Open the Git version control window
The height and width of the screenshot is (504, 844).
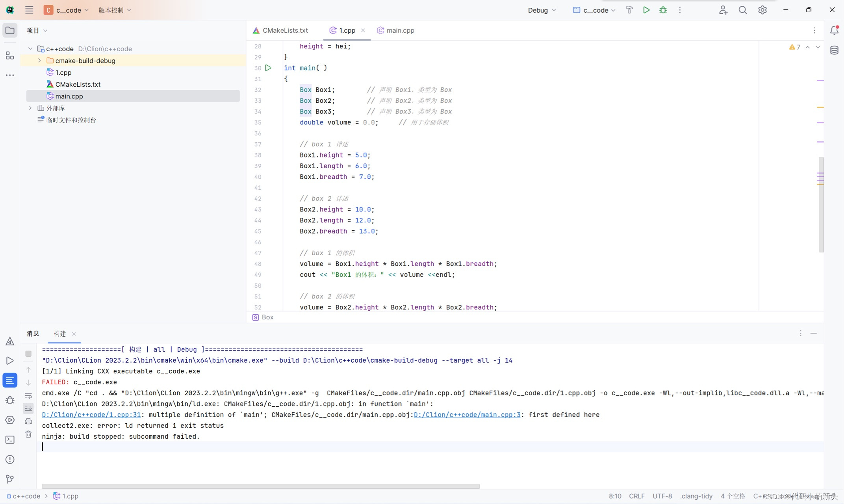[x=10, y=479]
